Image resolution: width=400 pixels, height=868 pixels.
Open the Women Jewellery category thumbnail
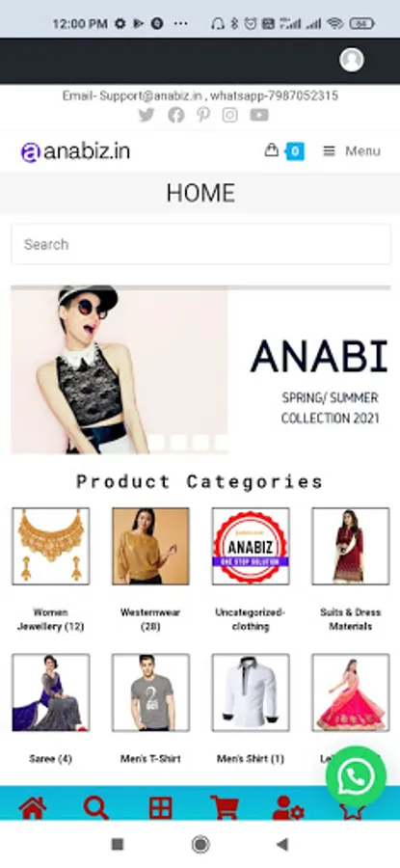point(51,547)
